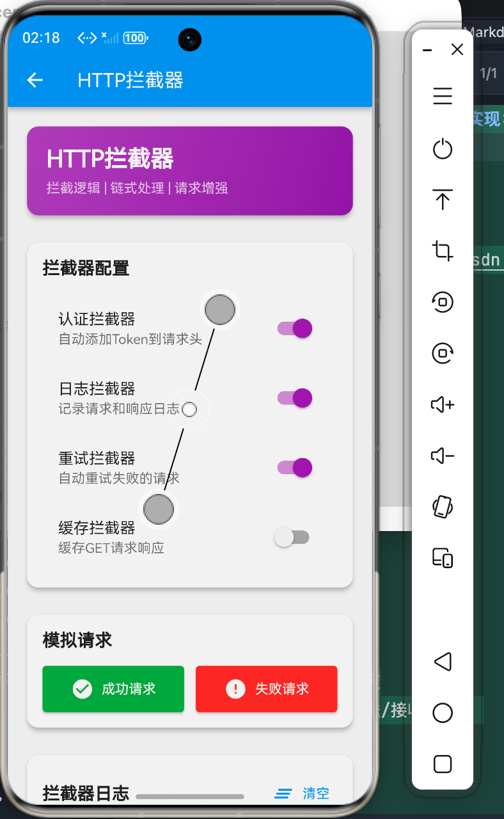Image resolution: width=504 pixels, height=819 pixels.
Task: Click the 模拟请求 section heading
Action: (77, 640)
